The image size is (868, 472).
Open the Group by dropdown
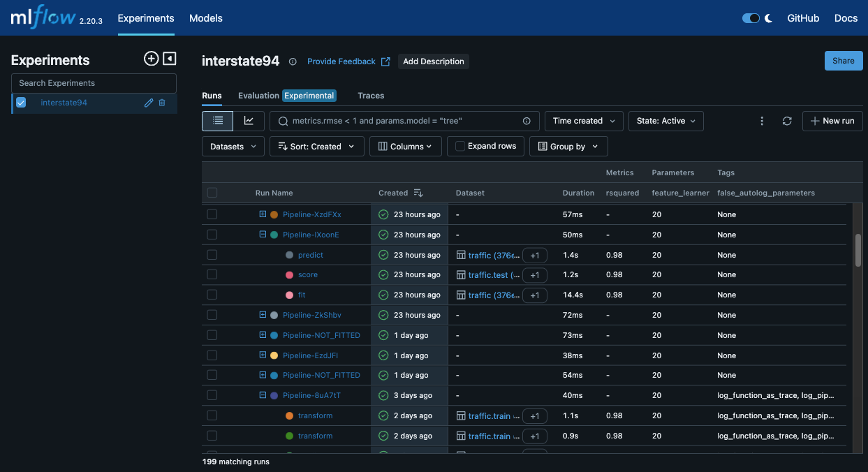tap(568, 147)
